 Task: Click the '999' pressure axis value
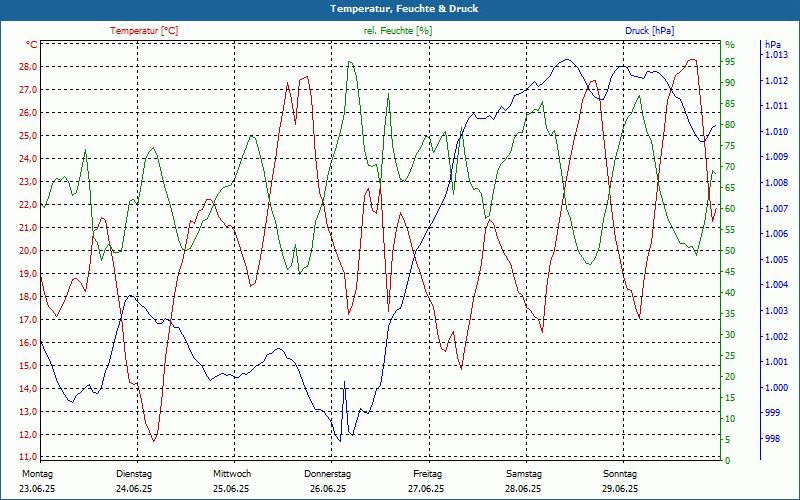coord(772,413)
